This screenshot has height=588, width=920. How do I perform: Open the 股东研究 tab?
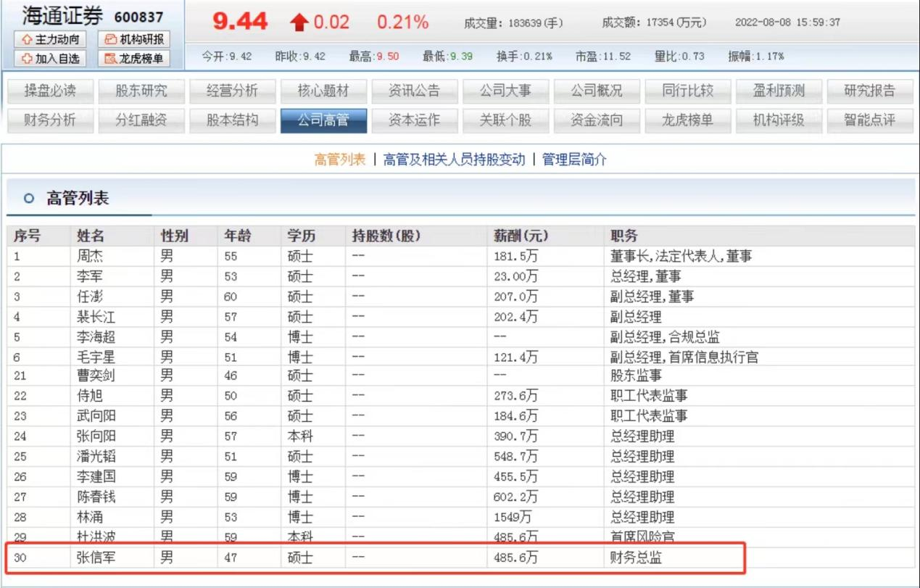tap(141, 91)
